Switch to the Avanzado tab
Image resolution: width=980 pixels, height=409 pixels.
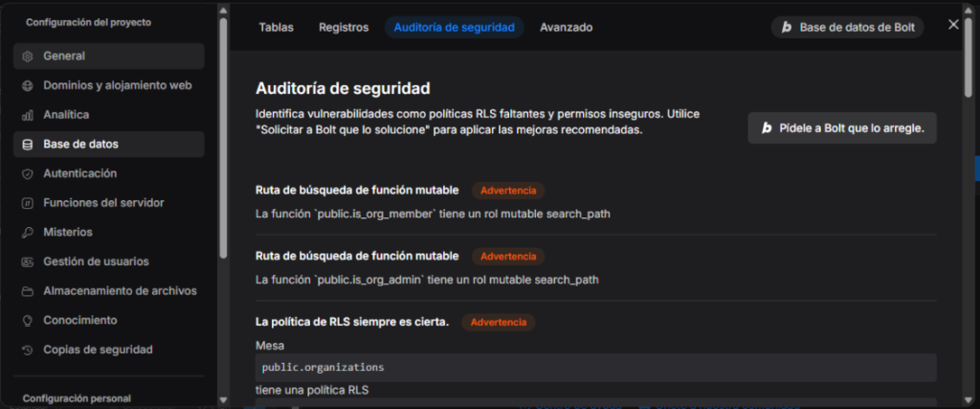[x=567, y=28]
